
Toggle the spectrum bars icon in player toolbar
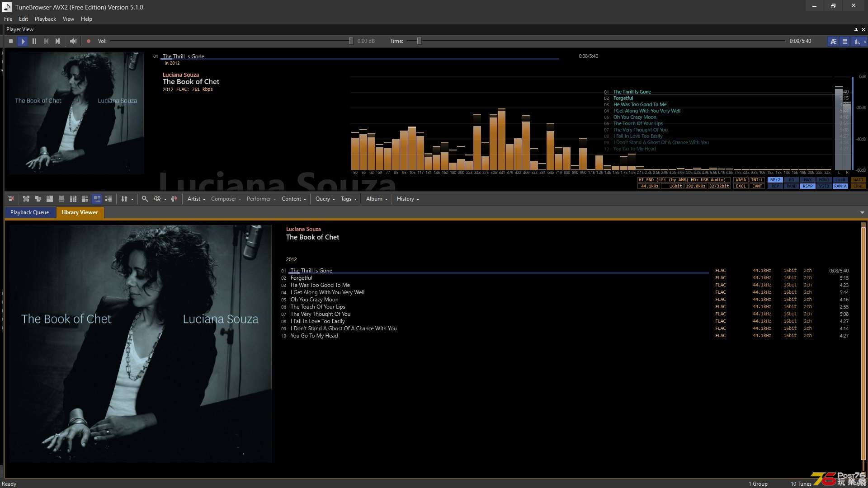tap(857, 41)
